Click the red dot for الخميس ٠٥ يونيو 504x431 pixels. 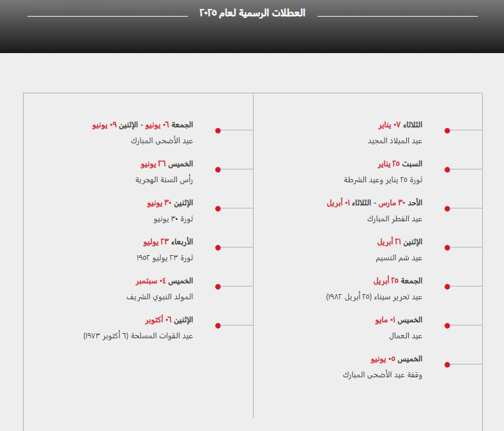(447, 364)
